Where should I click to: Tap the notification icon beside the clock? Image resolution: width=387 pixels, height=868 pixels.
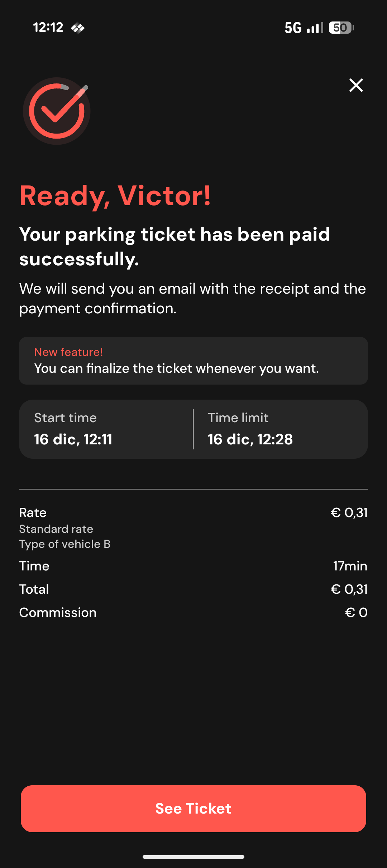point(78,28)
